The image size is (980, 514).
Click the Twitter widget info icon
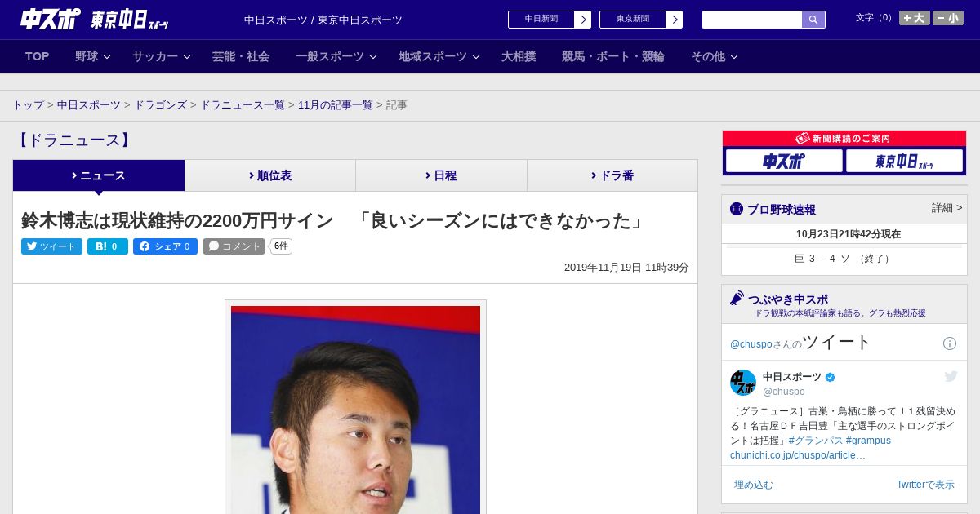click(950, 343)
